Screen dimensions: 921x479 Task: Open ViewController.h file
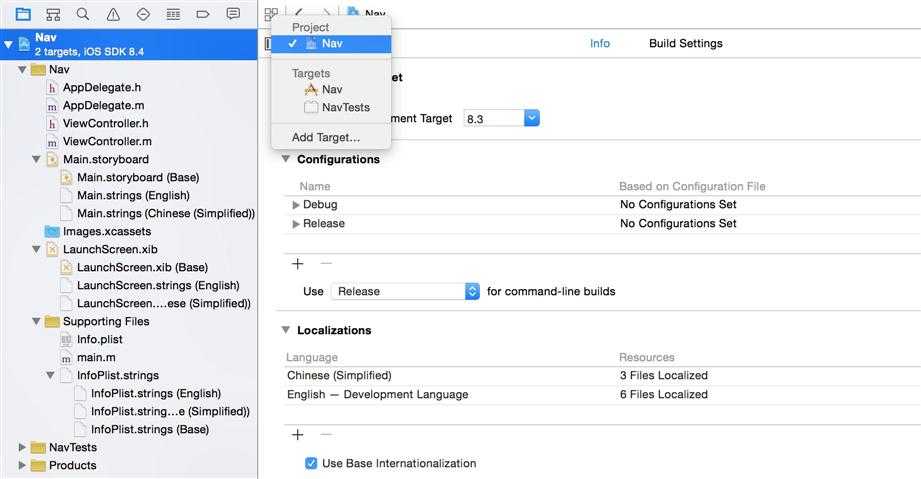coord(106,123)
